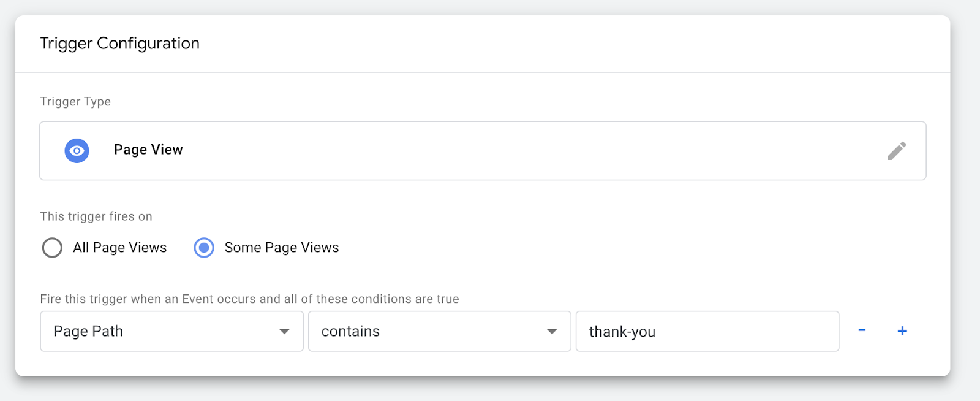Add a condition with the plus icon
This screenshot has width=980, height=401.
coord(902,331)
